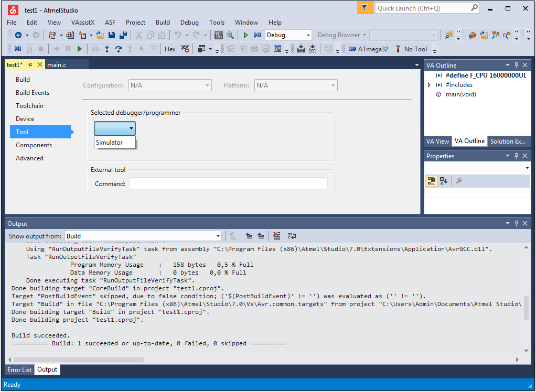This screenshot has height=392, width=536.
Task: Click the Step Into arrow icon
Action: point(107,49)
